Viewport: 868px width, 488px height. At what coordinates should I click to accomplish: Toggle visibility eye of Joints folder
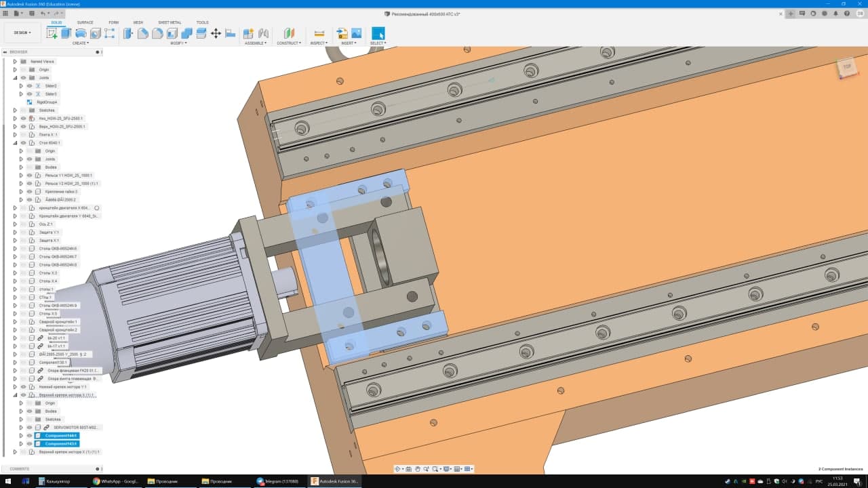[x=23, y=78]
